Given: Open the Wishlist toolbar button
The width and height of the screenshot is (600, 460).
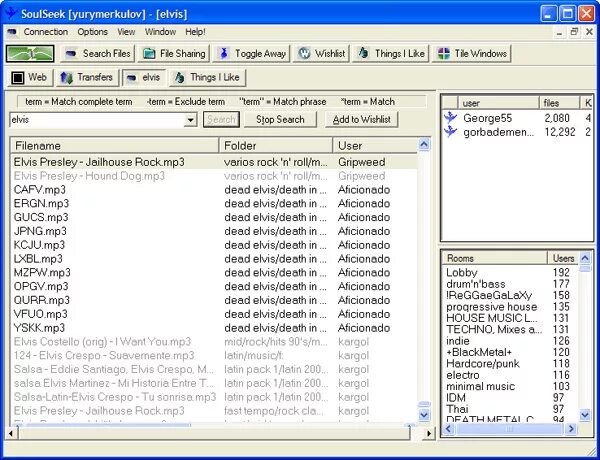Looking at the screenshot, I should pos(321,54).
